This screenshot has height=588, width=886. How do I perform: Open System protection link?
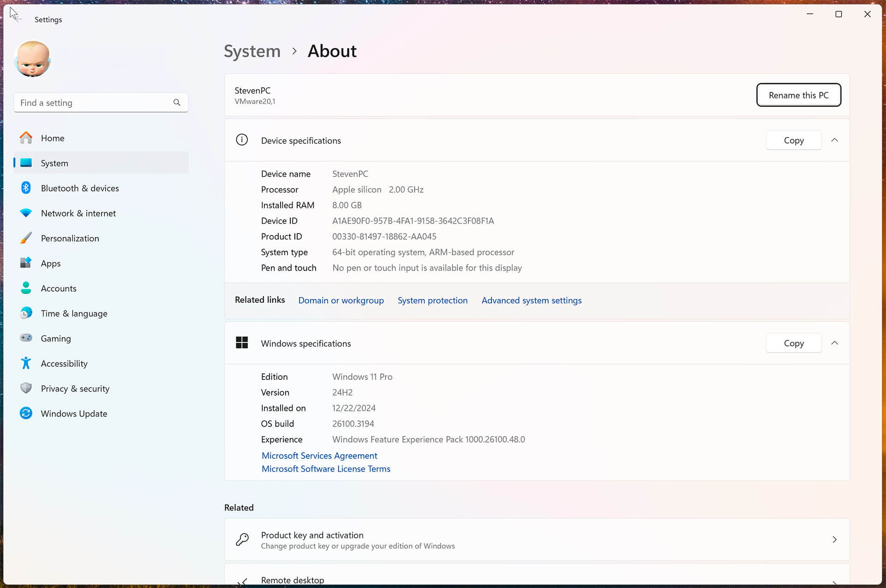pyautogui.click(x=432, y=300)
